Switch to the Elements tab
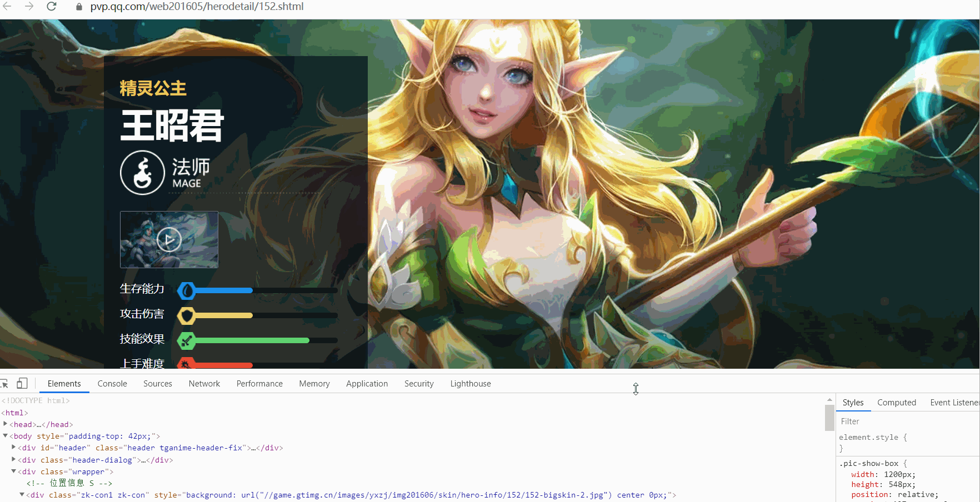The image size is (980, 502). tap(64, 384)
